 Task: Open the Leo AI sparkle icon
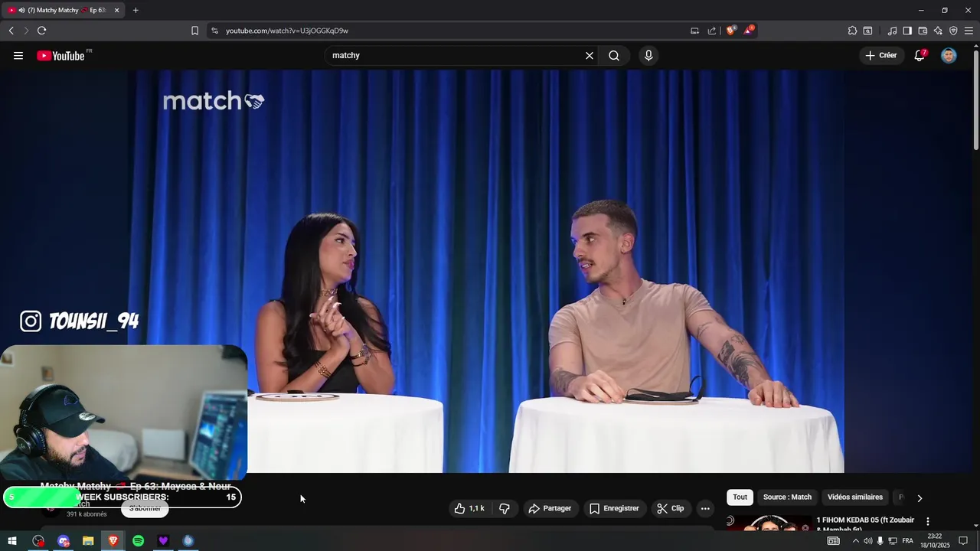pos(938,31)
